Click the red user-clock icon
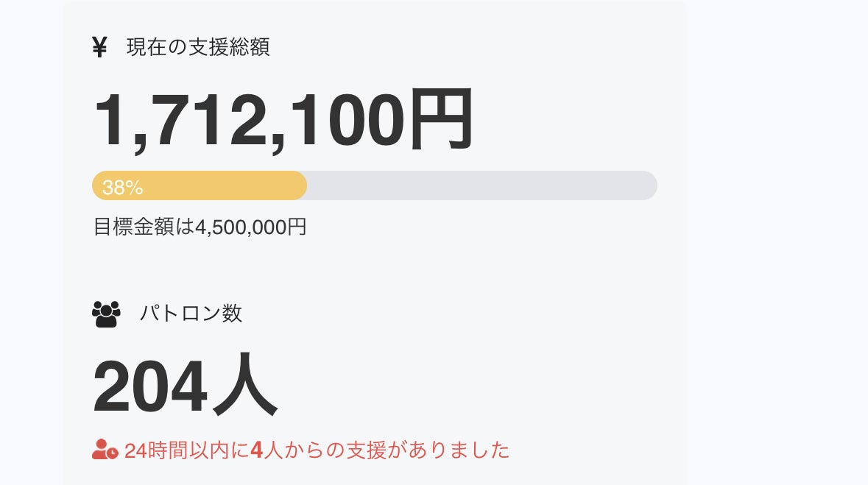The height and width of the screenshot is (485, 868). [105, 449]
